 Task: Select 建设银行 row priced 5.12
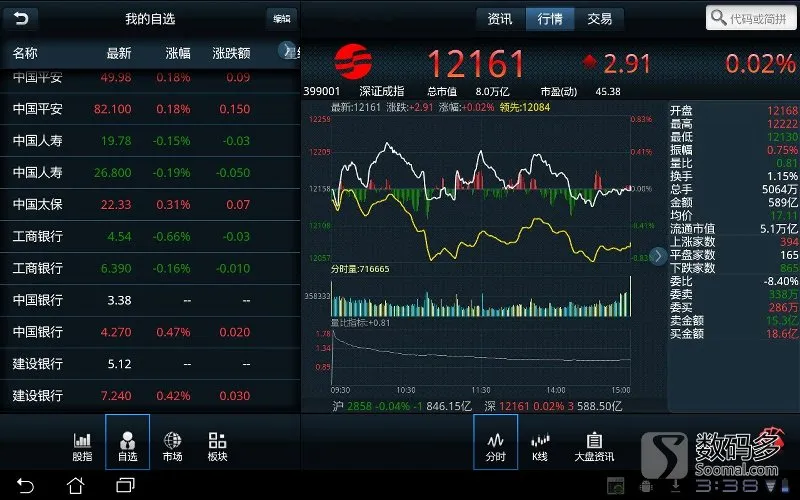click(150, 364)
